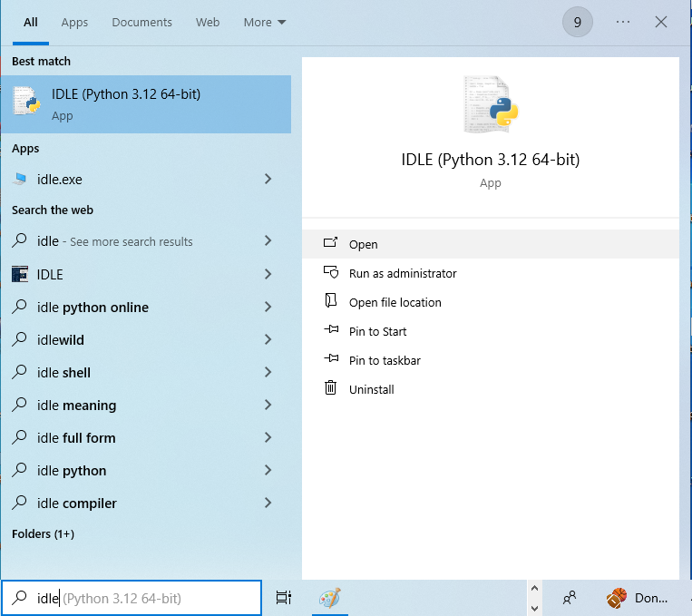Click magnifier icon next to idle shell
This screenshot has width=692, height=616.
[19, 372]
